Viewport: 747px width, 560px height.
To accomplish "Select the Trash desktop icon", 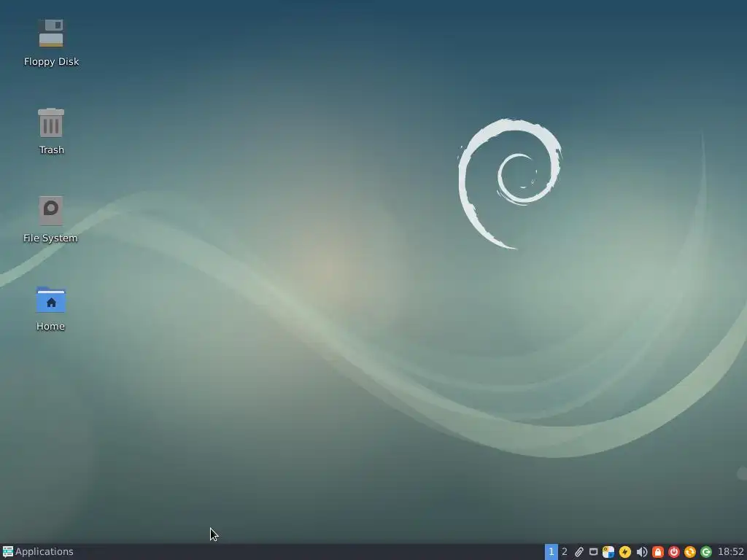I will [x=51, y=122].
